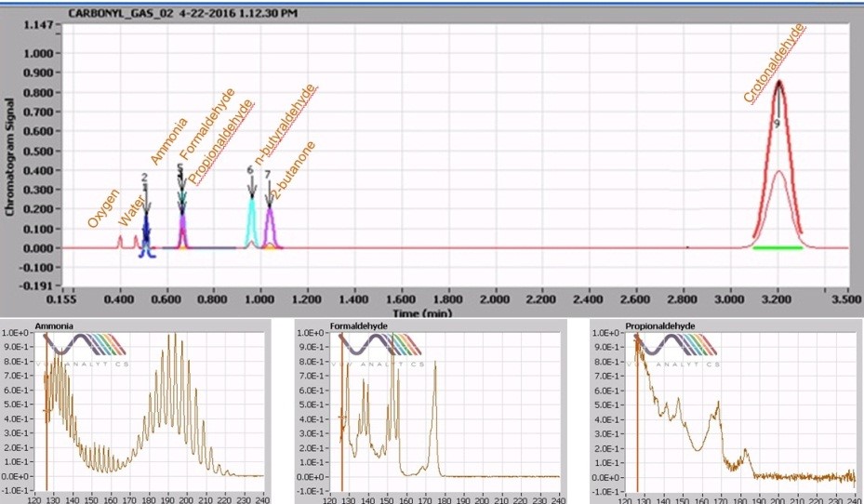Click the 2.000 tick on the time axis
864x504 pixels.
(x=494, y=299)
